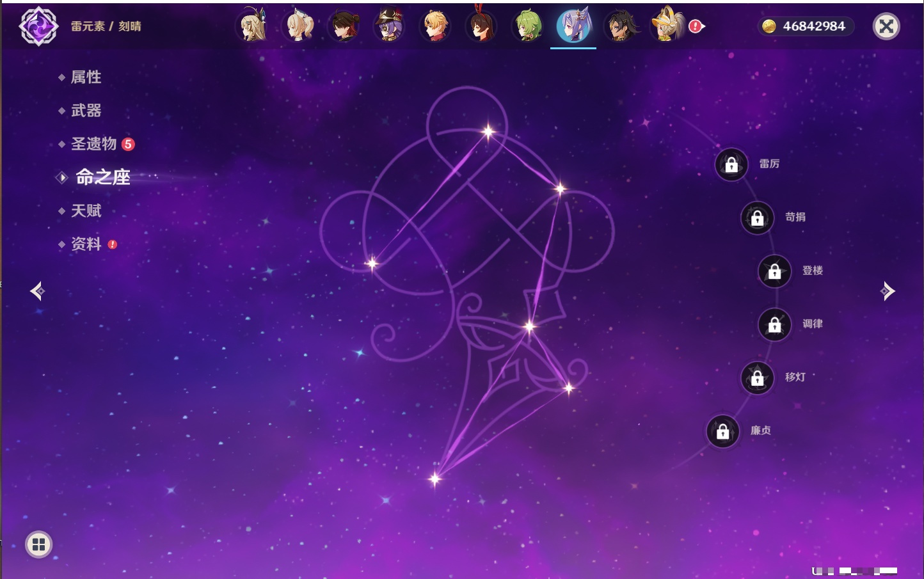Click the Electro element emblem icon
Screen dimensions: 924x579
38,26
